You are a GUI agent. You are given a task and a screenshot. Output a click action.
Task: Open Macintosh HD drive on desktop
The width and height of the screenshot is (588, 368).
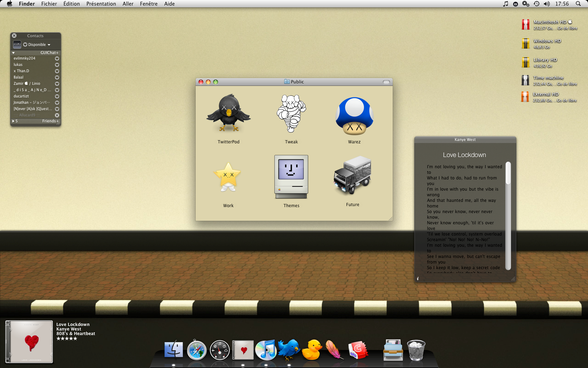tap(525, 25)
